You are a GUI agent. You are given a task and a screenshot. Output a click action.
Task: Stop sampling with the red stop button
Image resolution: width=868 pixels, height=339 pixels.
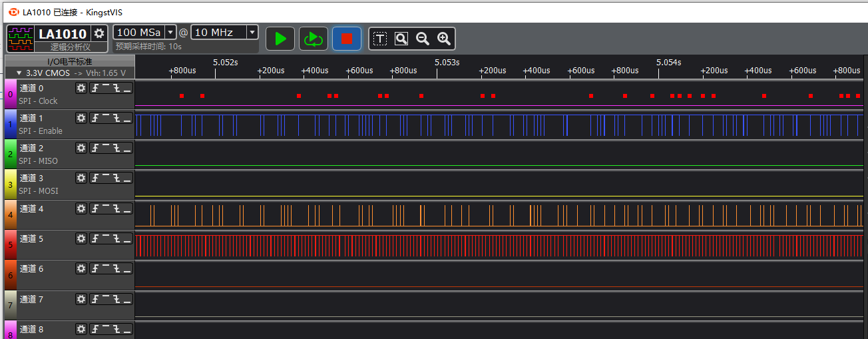[347, 39]
